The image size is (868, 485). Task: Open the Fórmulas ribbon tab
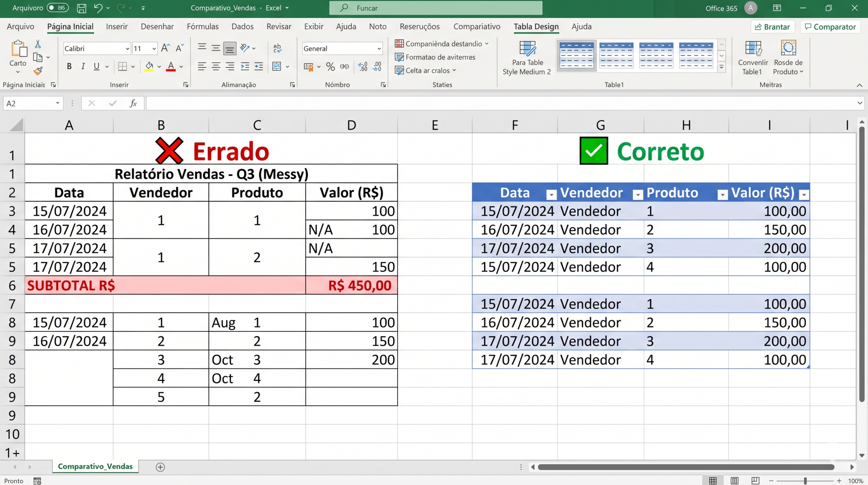pos(203,26)
